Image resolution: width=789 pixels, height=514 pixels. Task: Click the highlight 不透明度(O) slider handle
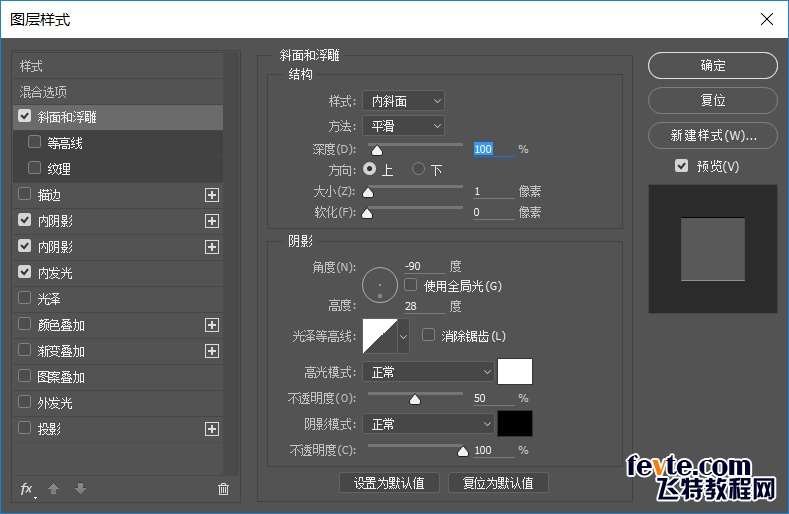(415, 400)
